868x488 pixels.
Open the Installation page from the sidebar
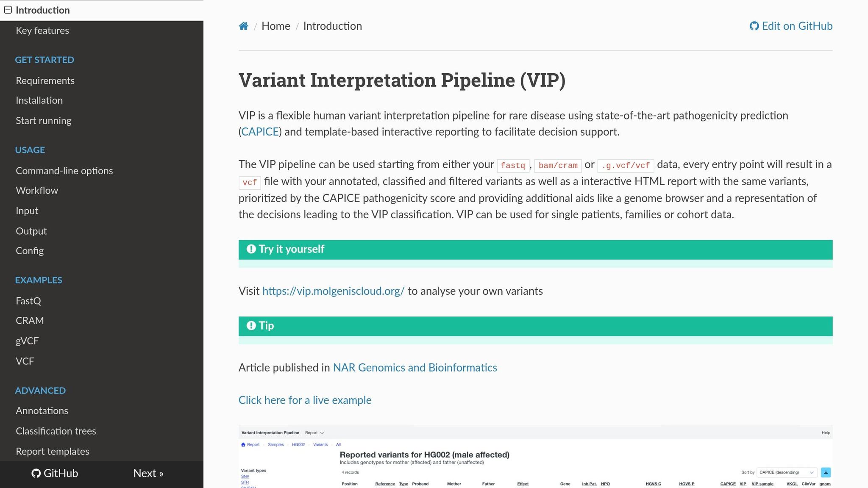(x=39, y=100)
